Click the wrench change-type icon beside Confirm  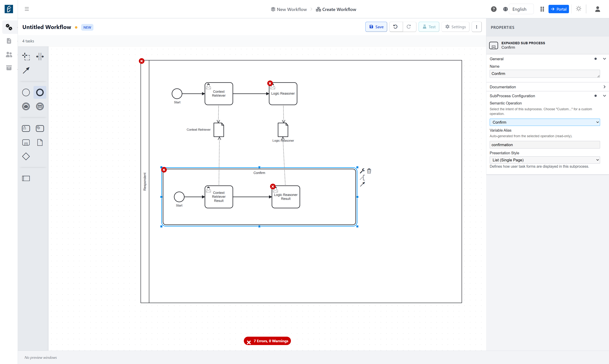pyautogui.click(x=362, y=171)
